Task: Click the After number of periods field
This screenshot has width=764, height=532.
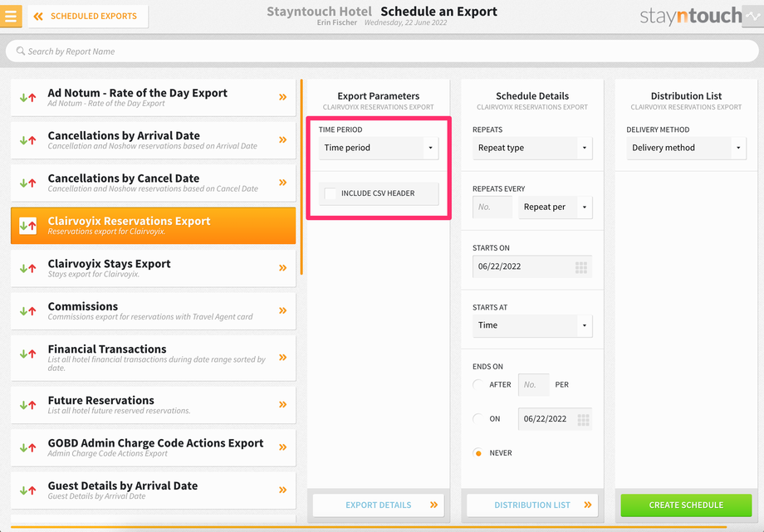Action: point(533,385)
